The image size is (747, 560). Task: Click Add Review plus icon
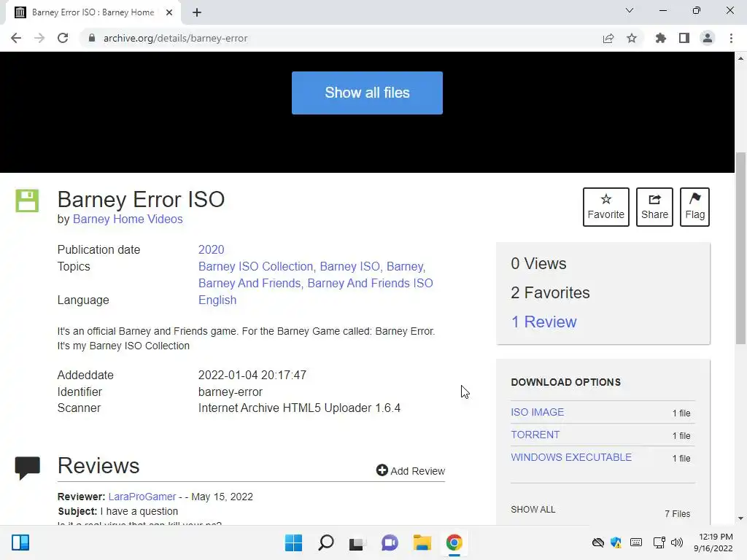click(382, 470)
